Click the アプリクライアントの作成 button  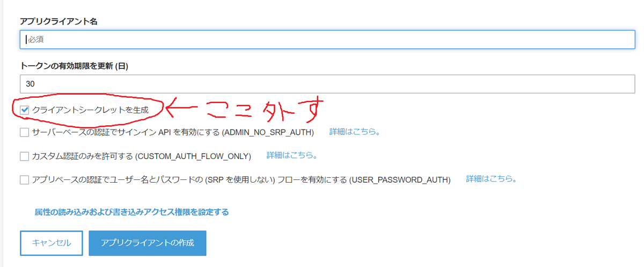coord(147,243)
